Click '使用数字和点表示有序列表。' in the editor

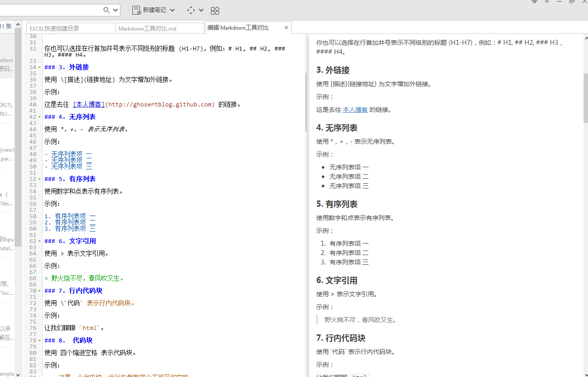(83, 192)
